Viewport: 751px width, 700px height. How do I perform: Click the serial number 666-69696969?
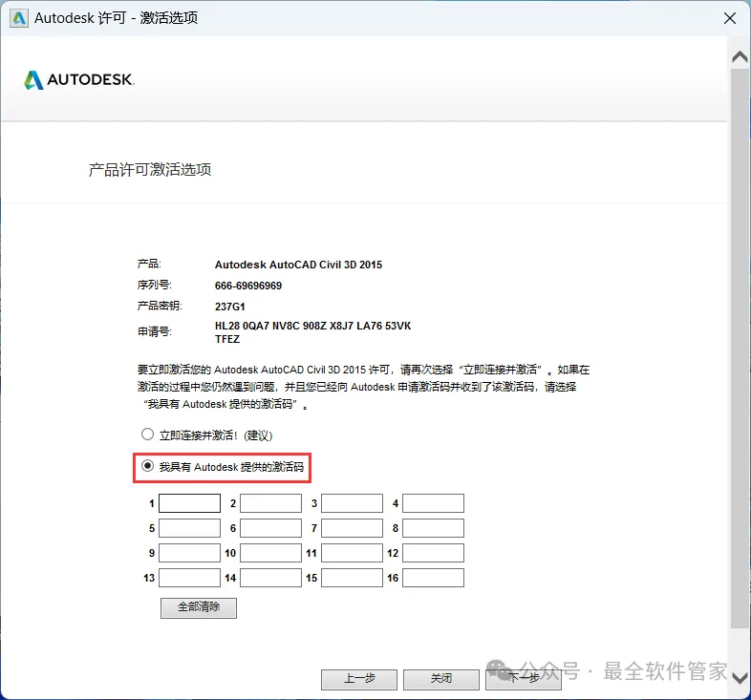click(248, 286)
